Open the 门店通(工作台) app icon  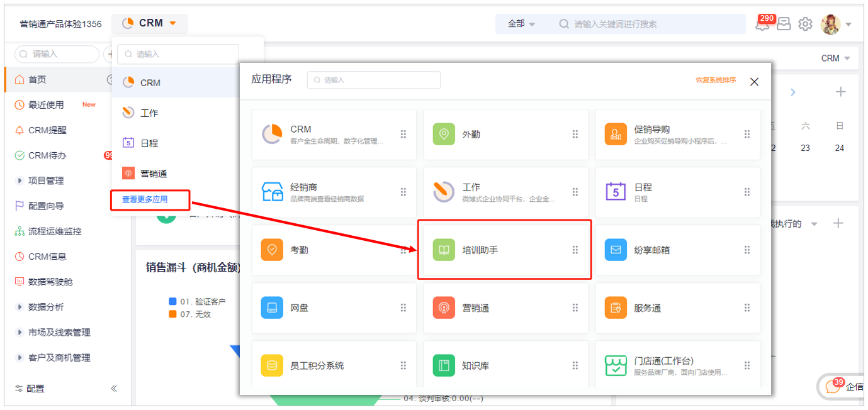(x=616, y=365)
